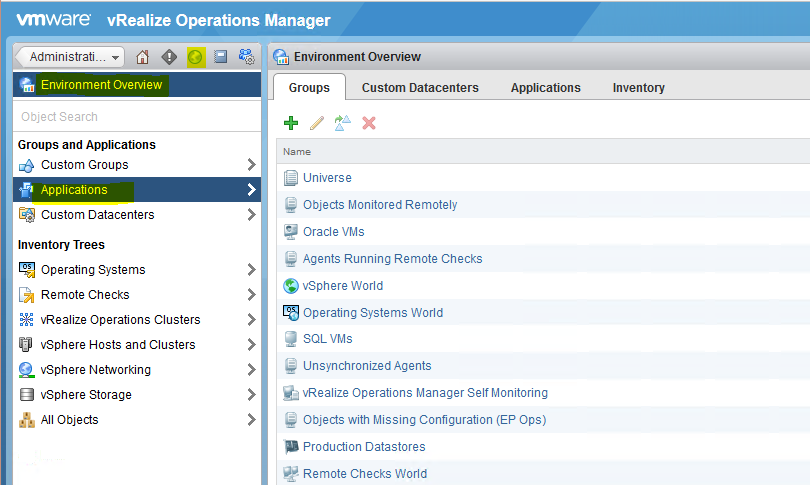Click the Clone group icon
The height and width of the screenshot is (485, 810).
point(342,123)
